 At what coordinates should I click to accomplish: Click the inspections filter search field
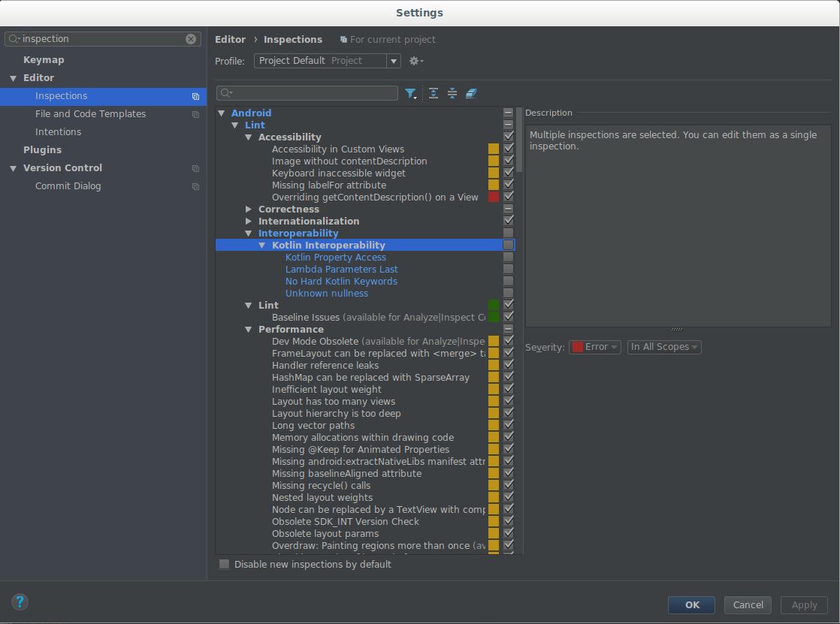click(307, 93)
